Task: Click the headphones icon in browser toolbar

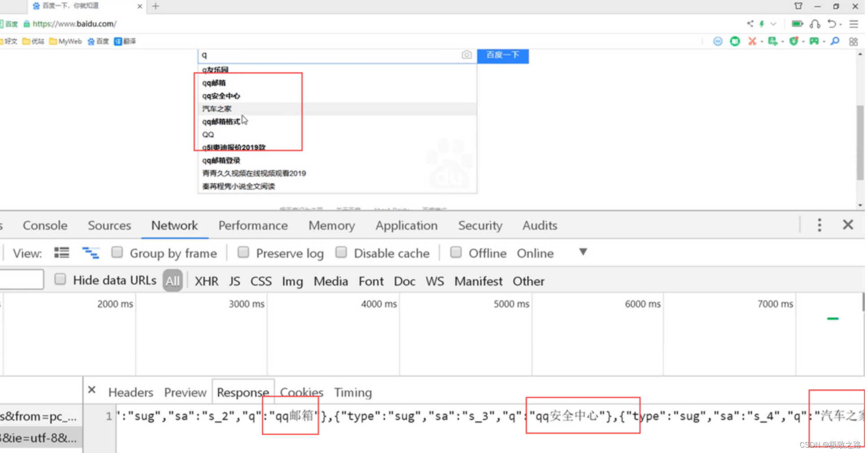Action: (x=815, y=24)
